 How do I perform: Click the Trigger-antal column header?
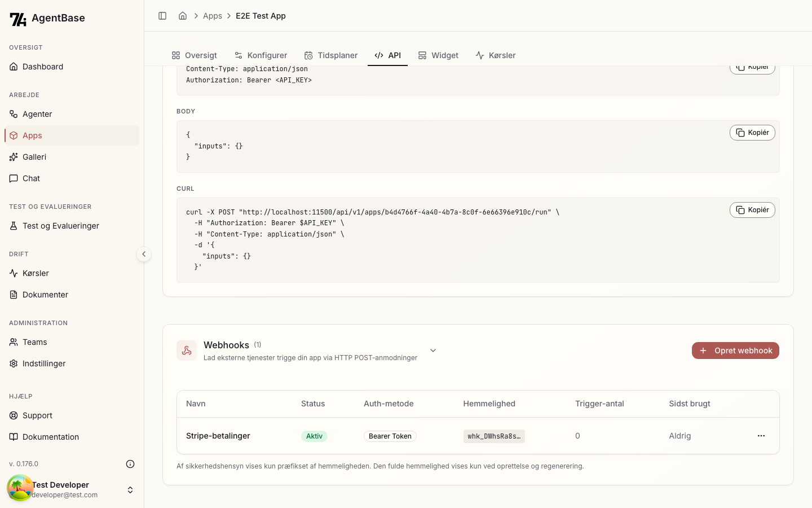[599, 404]
